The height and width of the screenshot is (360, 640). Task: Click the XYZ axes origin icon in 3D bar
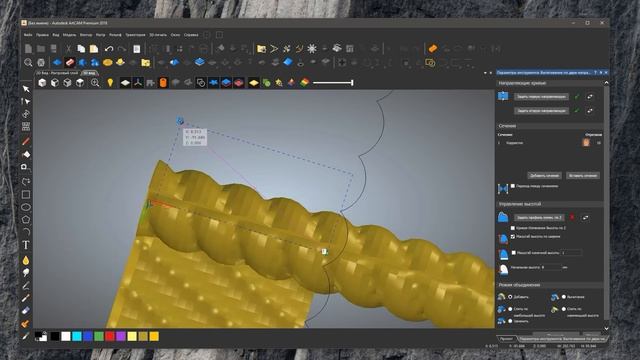[x=138, y=83]
